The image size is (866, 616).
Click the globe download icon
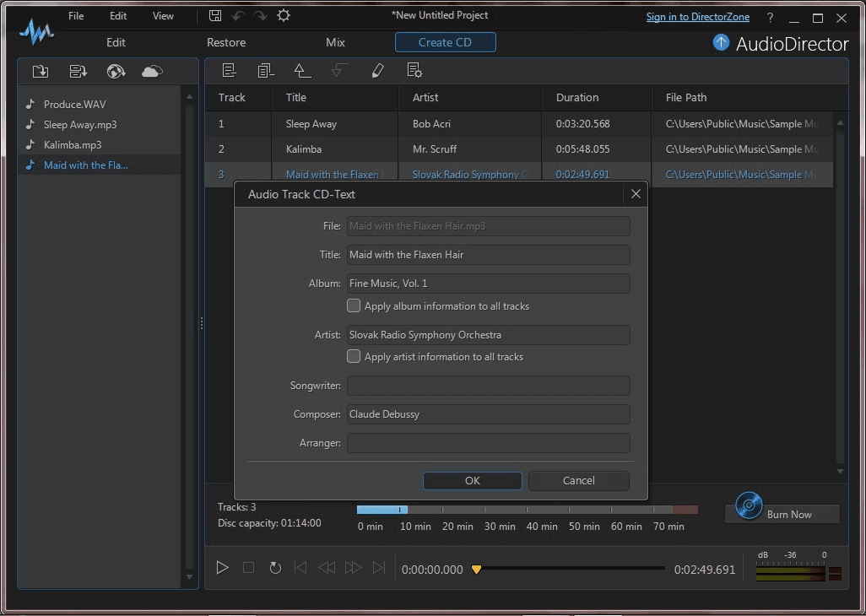click(x=116, y=71)
